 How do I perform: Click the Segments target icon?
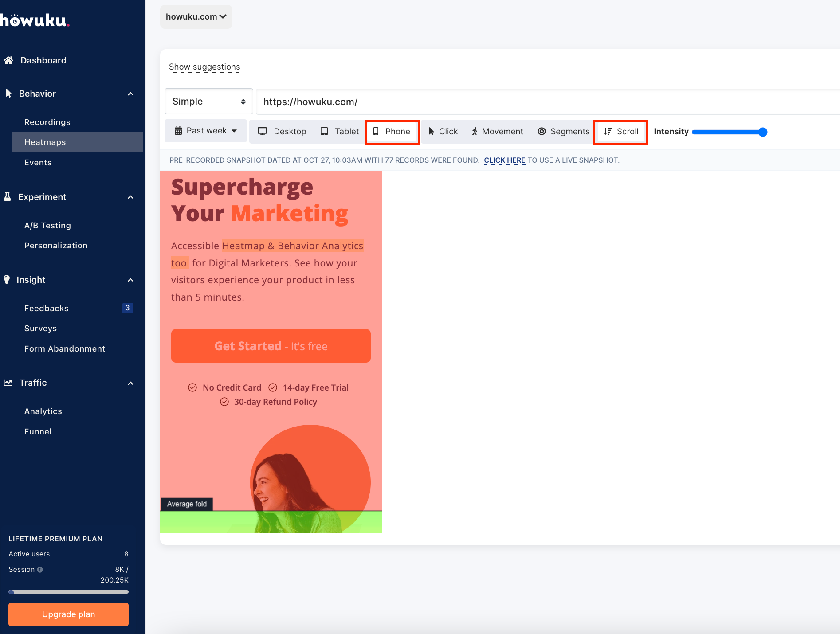[x=542, y=131]
